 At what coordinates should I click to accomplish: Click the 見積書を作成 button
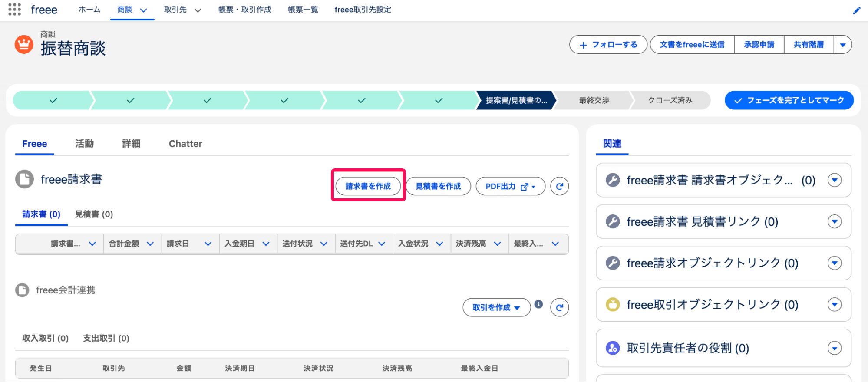[438, 186]
